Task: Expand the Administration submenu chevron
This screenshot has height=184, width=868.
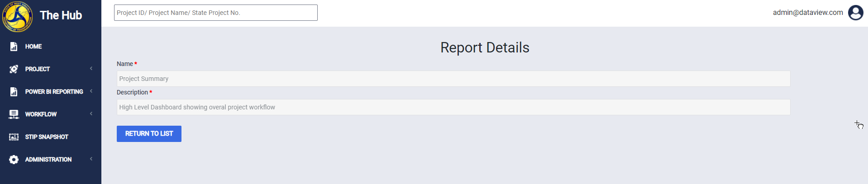Action: (91, 159)
